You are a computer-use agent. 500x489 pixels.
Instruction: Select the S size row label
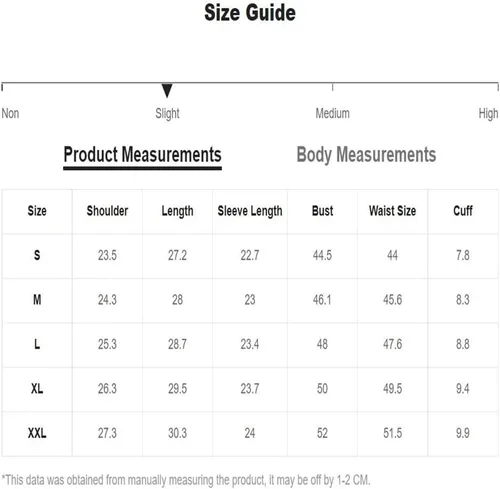37,255
